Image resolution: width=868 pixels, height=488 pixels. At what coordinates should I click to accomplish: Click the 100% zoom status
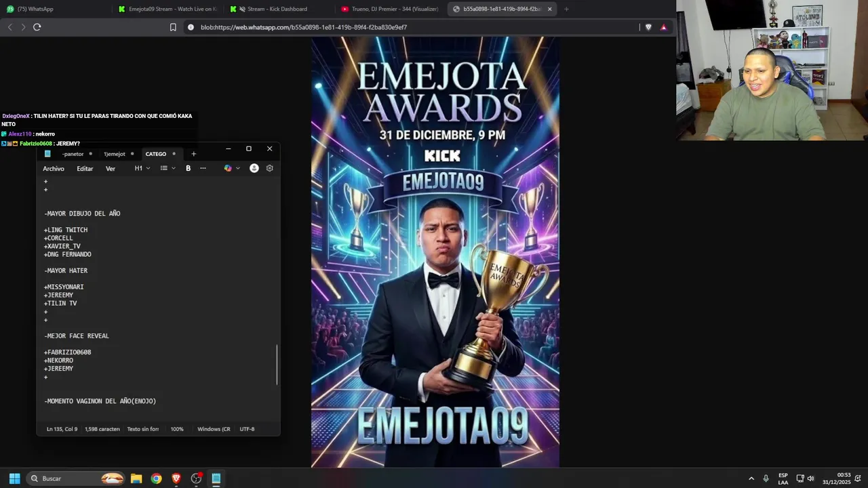point(177,429)
